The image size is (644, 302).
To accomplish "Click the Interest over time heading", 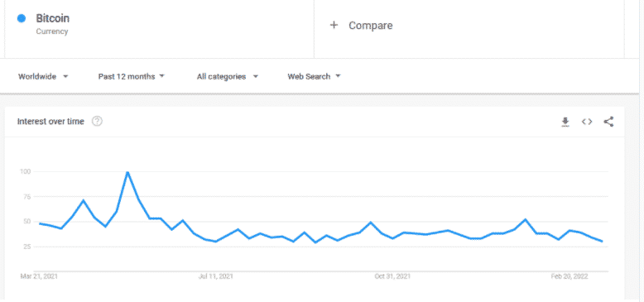I will 50,122.
